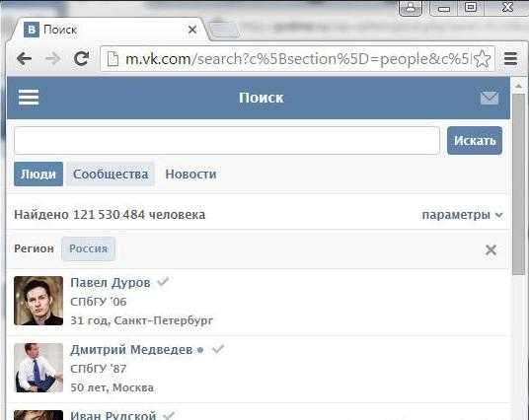
Task: Click the Поиск page header title
Action: pyautogui.click(x=262, y=98)
